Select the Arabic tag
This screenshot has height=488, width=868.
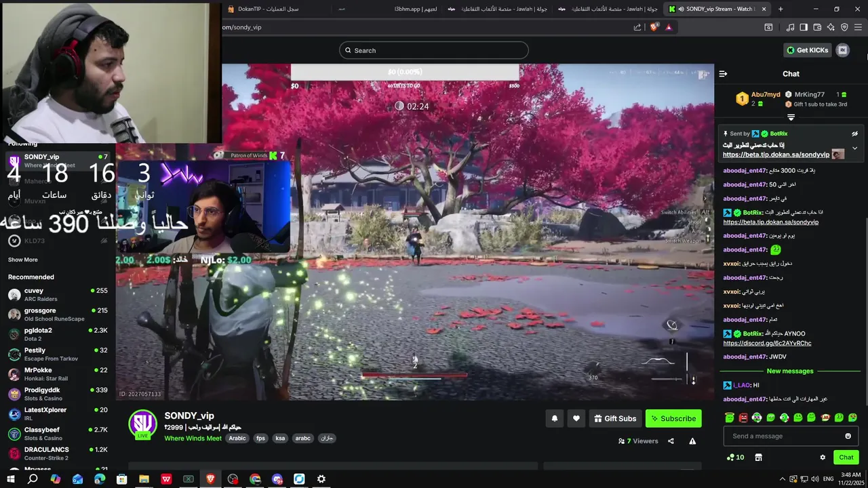(x=237, y=439)
